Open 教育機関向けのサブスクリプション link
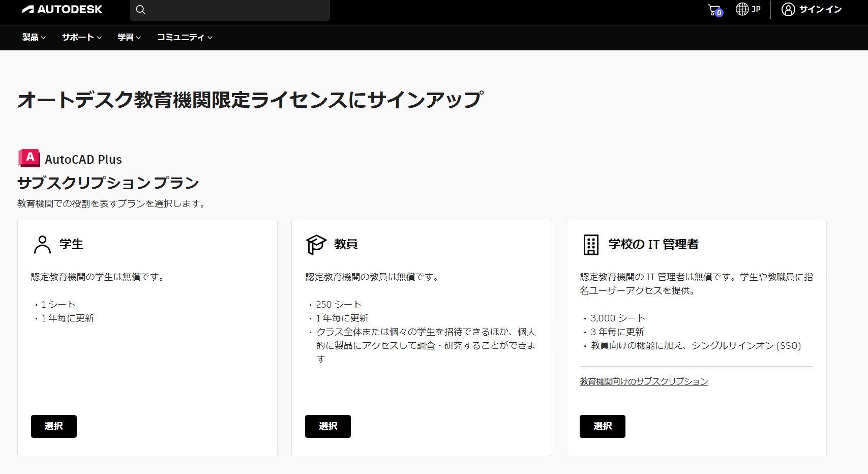The height and width of the screenshot is (474, 868). (644, 381)
